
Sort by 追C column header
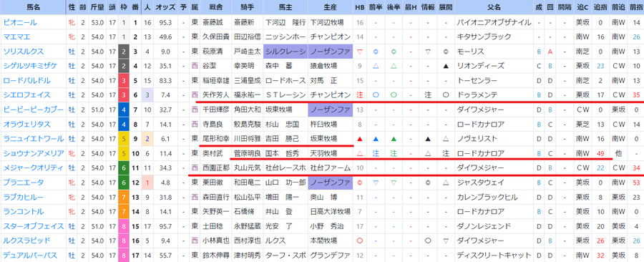click(x=582, y=7)
